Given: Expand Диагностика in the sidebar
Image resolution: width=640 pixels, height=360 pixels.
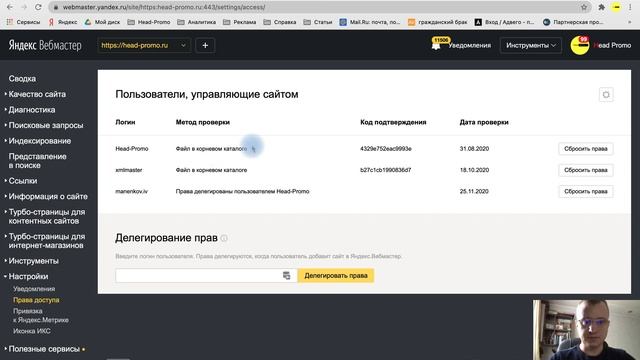Looking at the screenshot, I should [x=31, y=110].
